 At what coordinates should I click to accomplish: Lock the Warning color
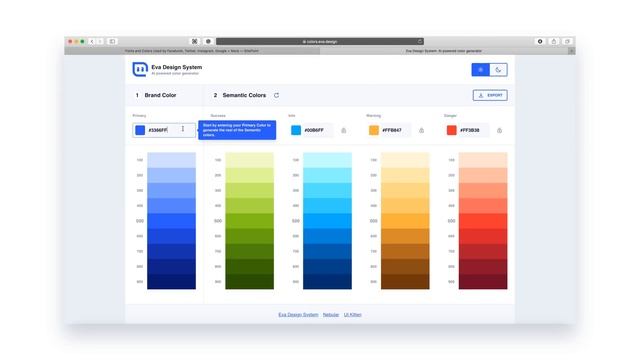tap(422, 131)
